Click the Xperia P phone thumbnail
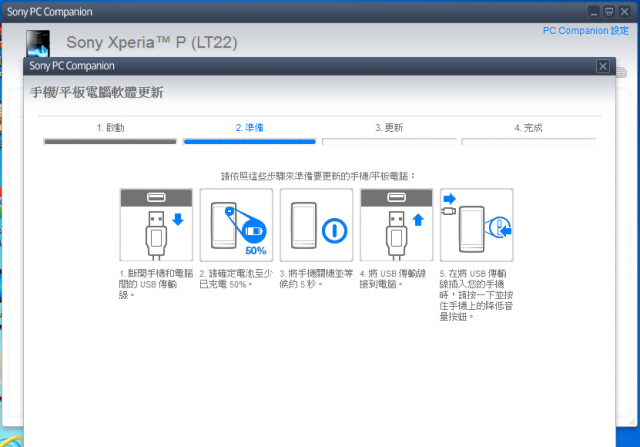This screenshot has height=447, width=640. 38,43
